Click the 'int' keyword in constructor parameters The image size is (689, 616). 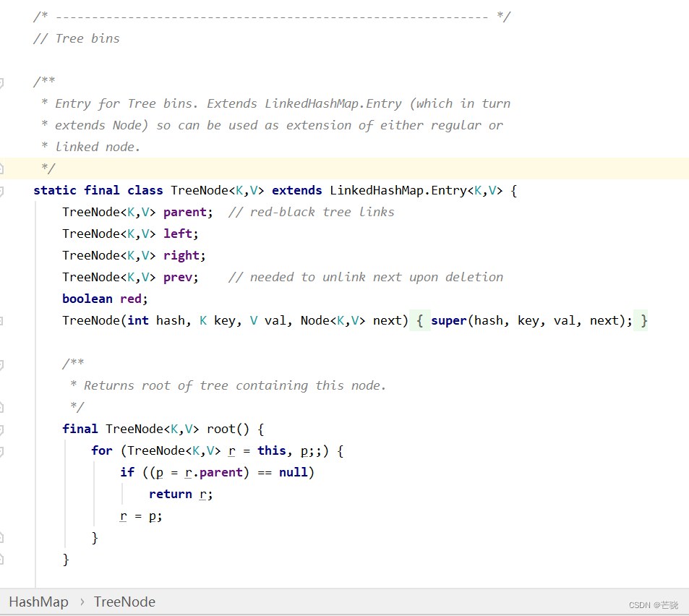point(138,321)
